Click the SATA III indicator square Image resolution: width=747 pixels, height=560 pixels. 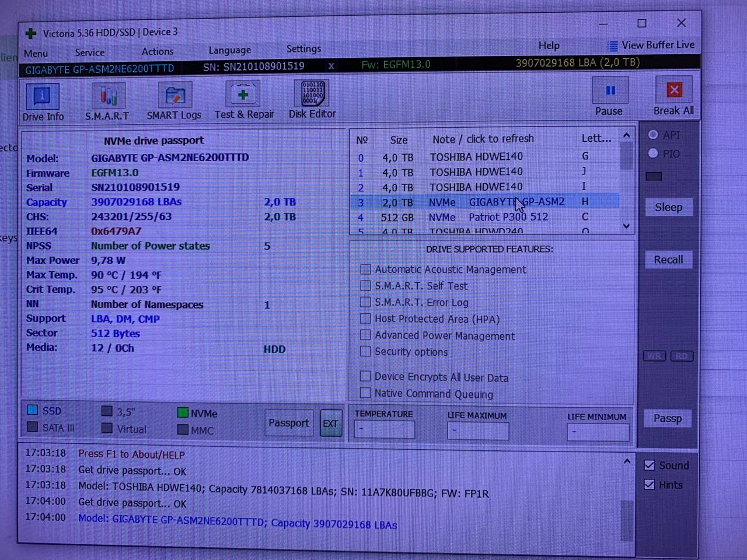pyautogui.click(x=33, y=427)
